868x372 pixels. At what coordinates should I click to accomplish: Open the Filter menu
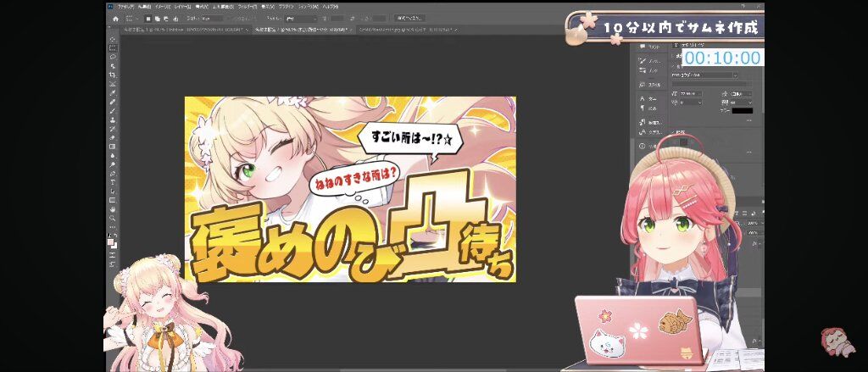(x=248, y=7)
